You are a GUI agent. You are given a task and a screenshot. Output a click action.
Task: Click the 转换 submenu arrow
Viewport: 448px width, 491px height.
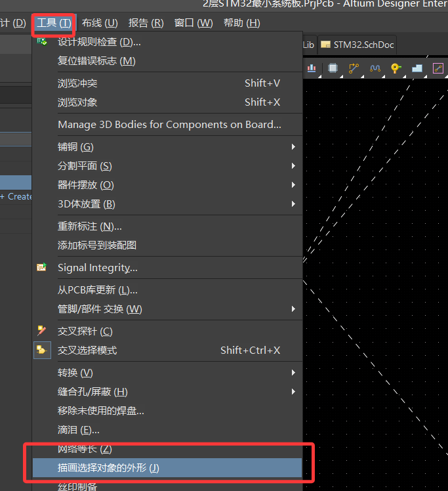point(293,373)
